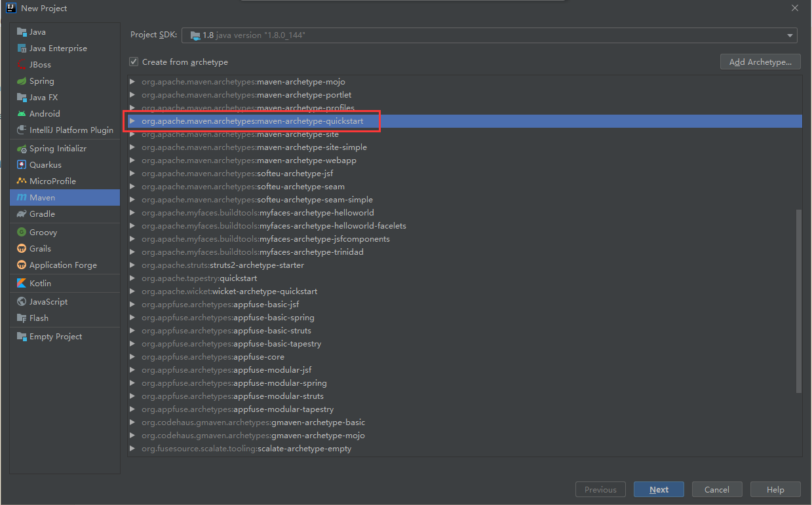
Task: Open the Project SDK dropdown
Action: click(x=790, y=35)
